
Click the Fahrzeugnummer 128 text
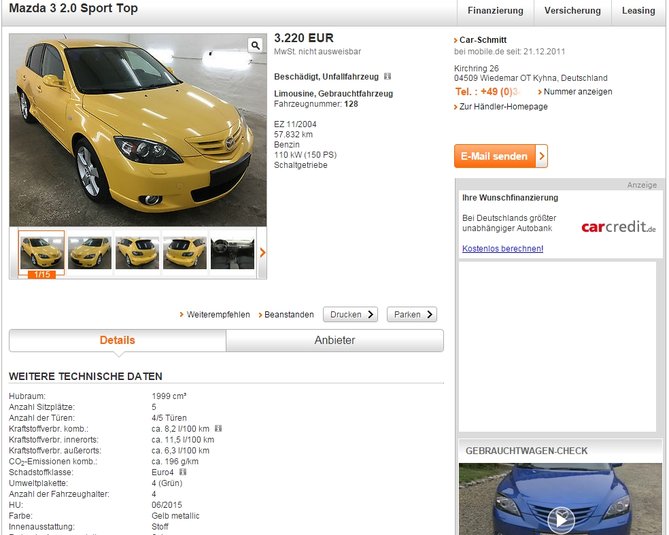(316, 104)
